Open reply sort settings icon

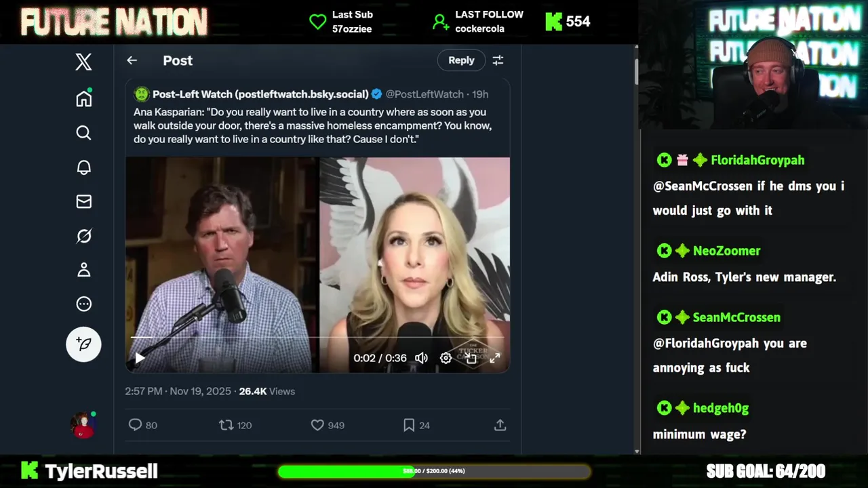click(498, 60)
